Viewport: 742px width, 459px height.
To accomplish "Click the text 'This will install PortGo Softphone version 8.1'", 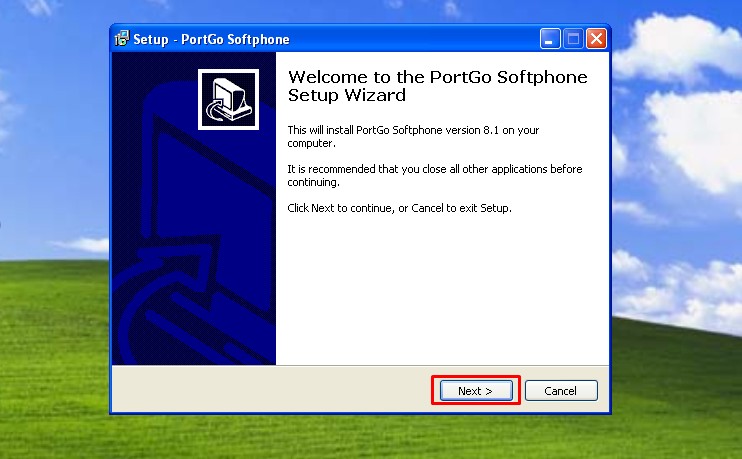I will [x=393, y=130].
